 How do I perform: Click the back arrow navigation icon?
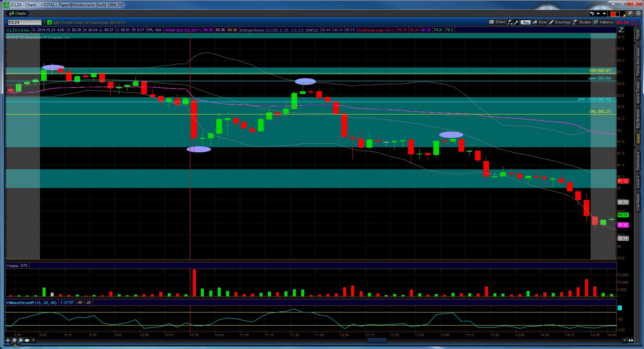(x=598, y=14)
